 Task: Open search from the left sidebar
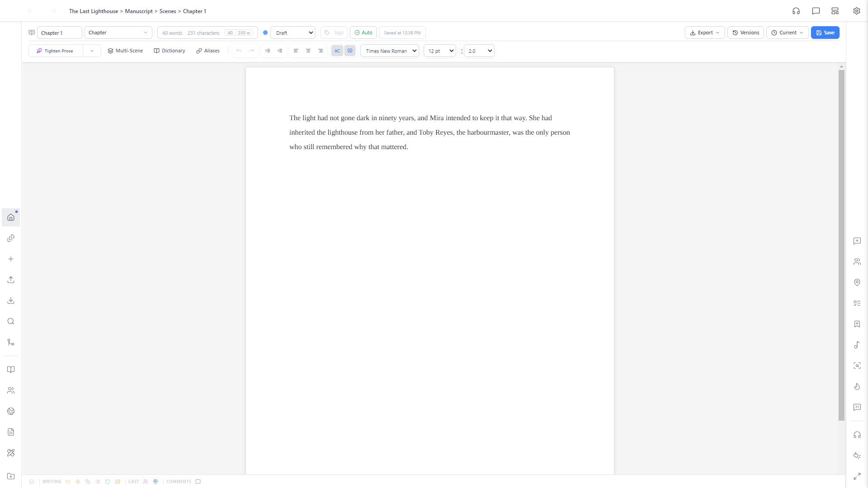pos(11,321)
